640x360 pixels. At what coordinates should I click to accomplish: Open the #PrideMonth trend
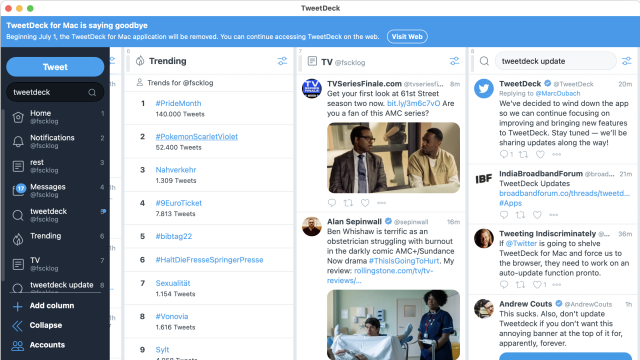178,104
